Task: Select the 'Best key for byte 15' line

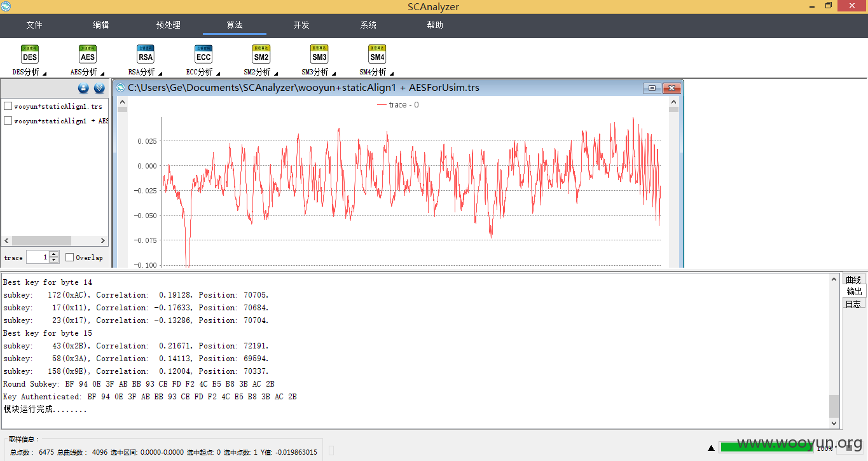Action: coord(48,333)
